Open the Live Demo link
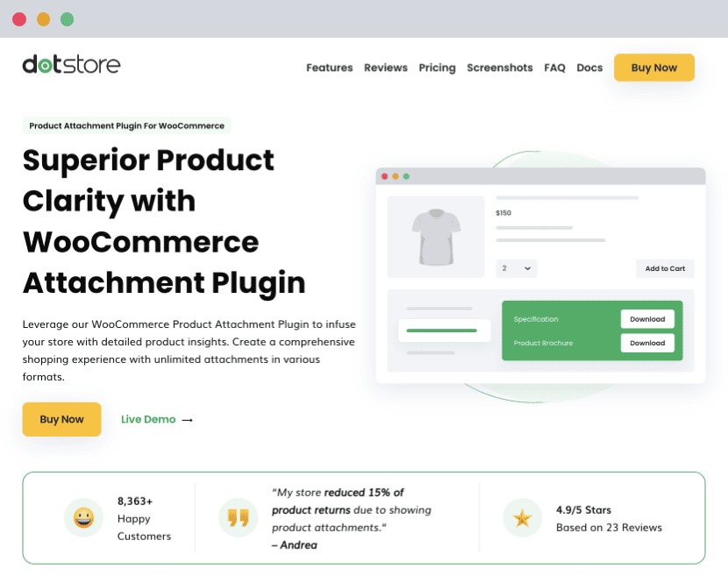The height and width of the screenshot is (583, 728). coord(148,420)
